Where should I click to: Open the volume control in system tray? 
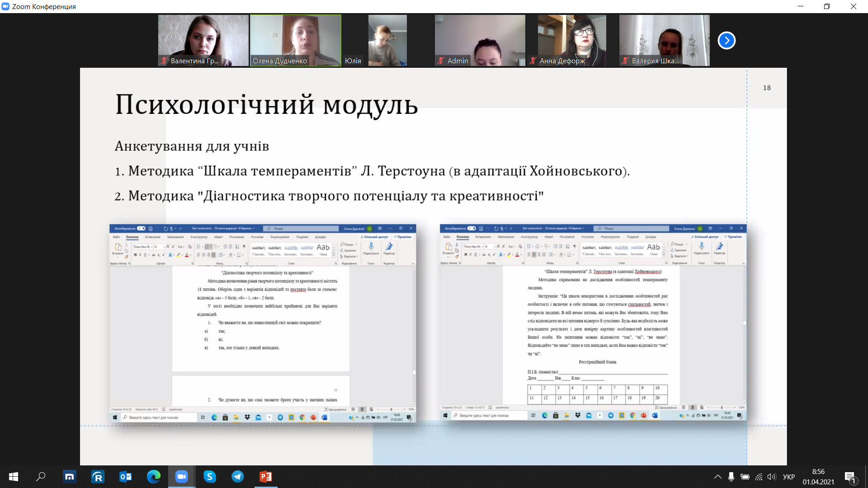(x=772, y=477)
